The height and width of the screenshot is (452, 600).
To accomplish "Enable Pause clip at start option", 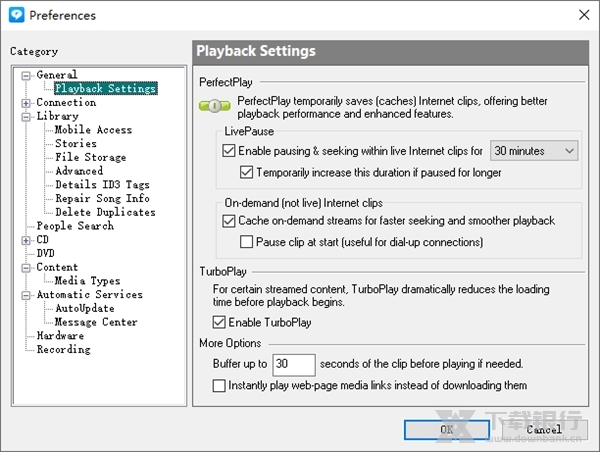I will coord(248,242).
